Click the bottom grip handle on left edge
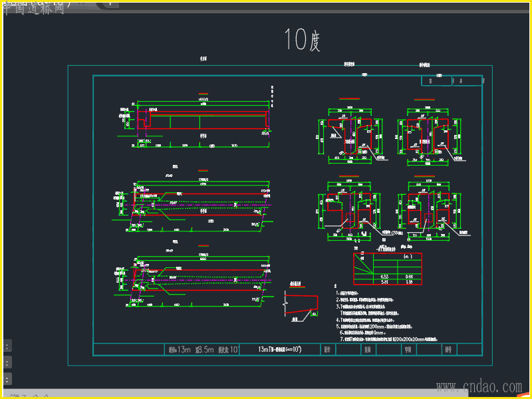Viewport: 532px width, 399px height. tap(7, 380)
